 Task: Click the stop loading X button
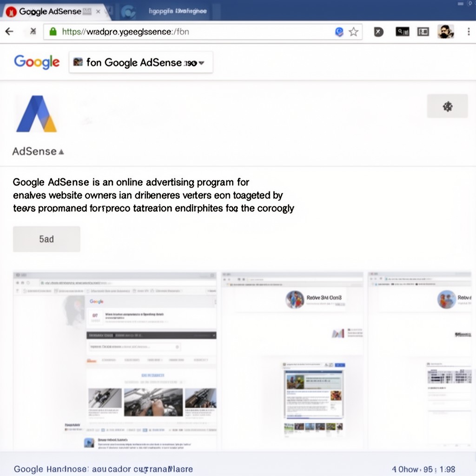coord(33,31)
